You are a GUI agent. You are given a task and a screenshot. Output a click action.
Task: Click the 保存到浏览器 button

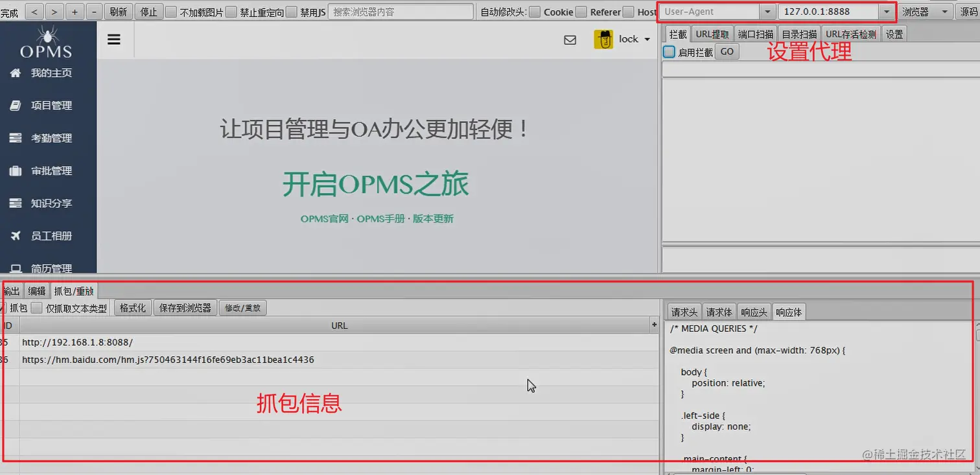[x=185, y=308]
